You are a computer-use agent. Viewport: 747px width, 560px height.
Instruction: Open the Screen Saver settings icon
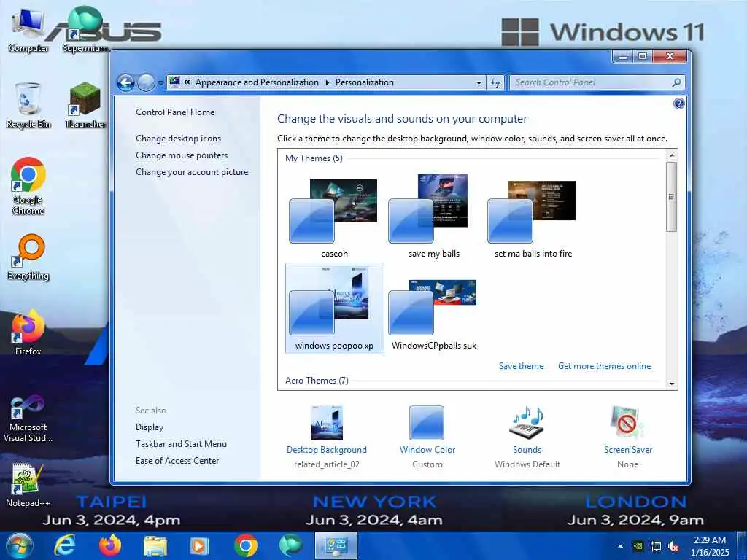point(627,422)
